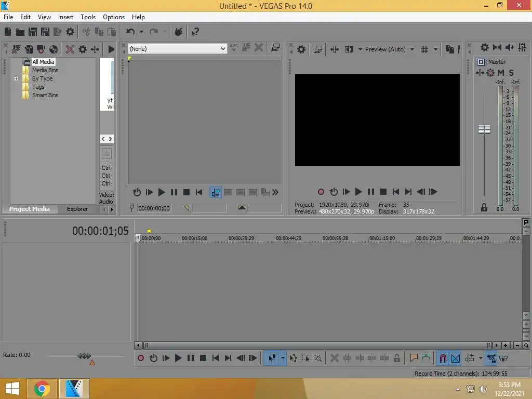The image size is (532, 399).
Task: Select All Media in the tree
Action: tap(43, 62)
